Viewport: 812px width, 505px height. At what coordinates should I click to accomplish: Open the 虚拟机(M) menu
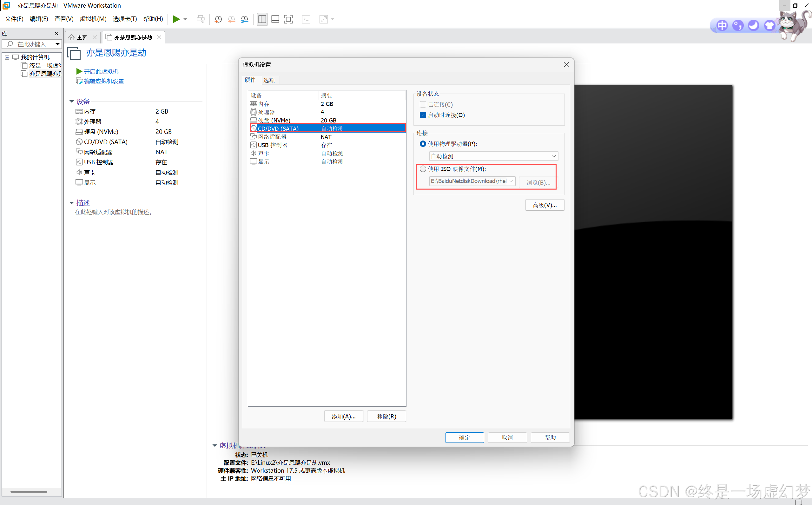click(x=93, y=19)
